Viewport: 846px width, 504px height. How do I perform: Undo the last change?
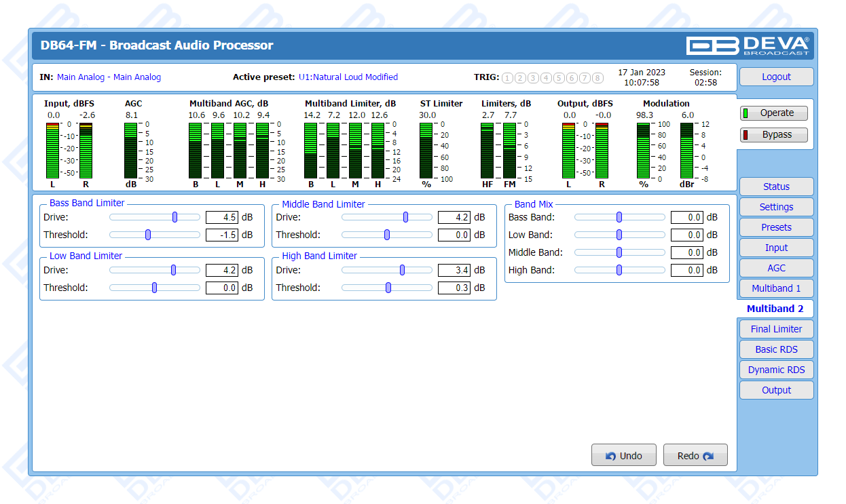(624, 456)
